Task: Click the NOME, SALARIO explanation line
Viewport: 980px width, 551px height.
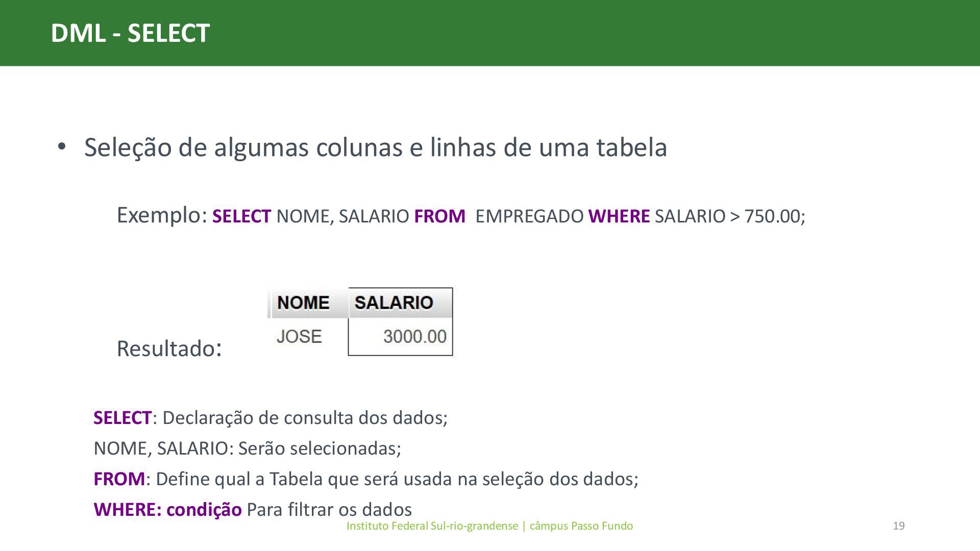Action: (x=248, y=448)
